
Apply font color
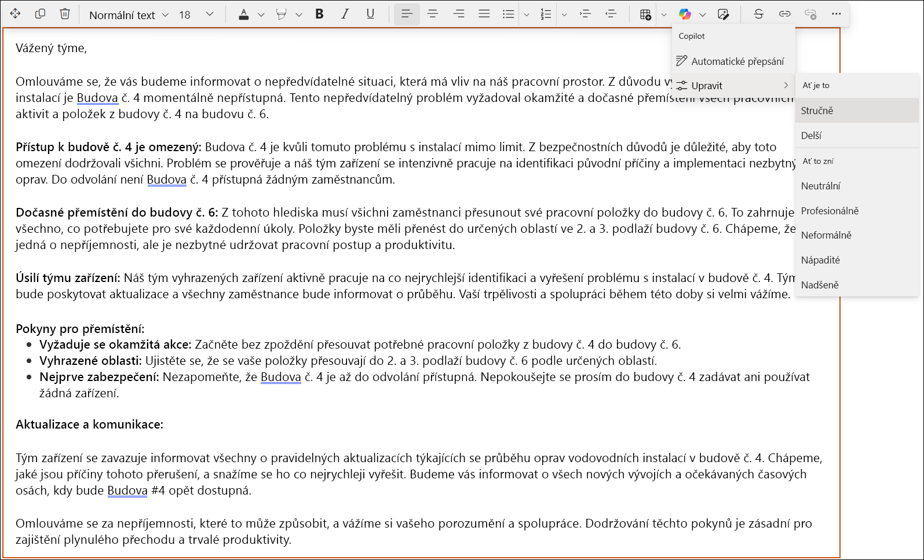click(244, 14)
